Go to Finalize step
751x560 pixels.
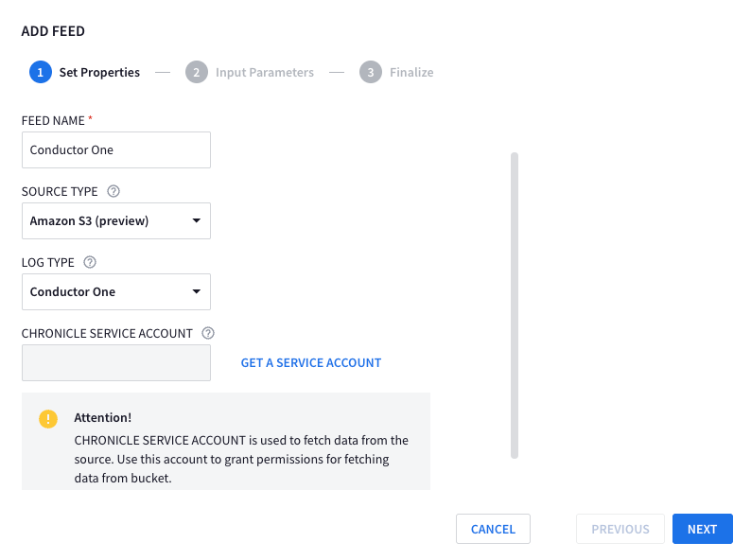(x=411, y=72)
